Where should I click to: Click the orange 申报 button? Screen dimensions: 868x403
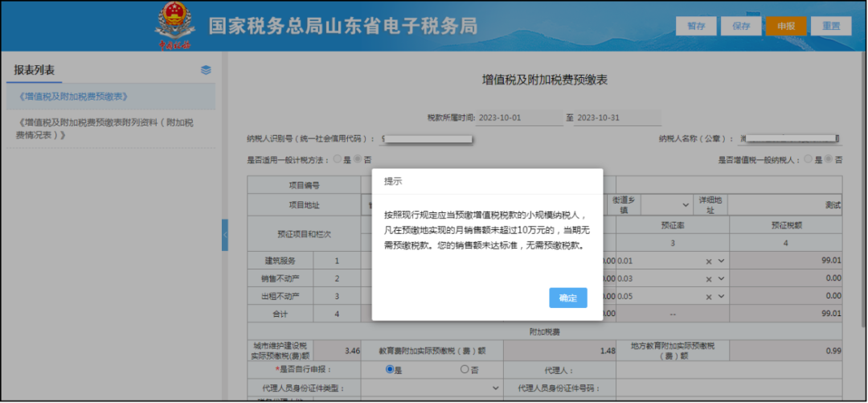(x=785, y=26)
